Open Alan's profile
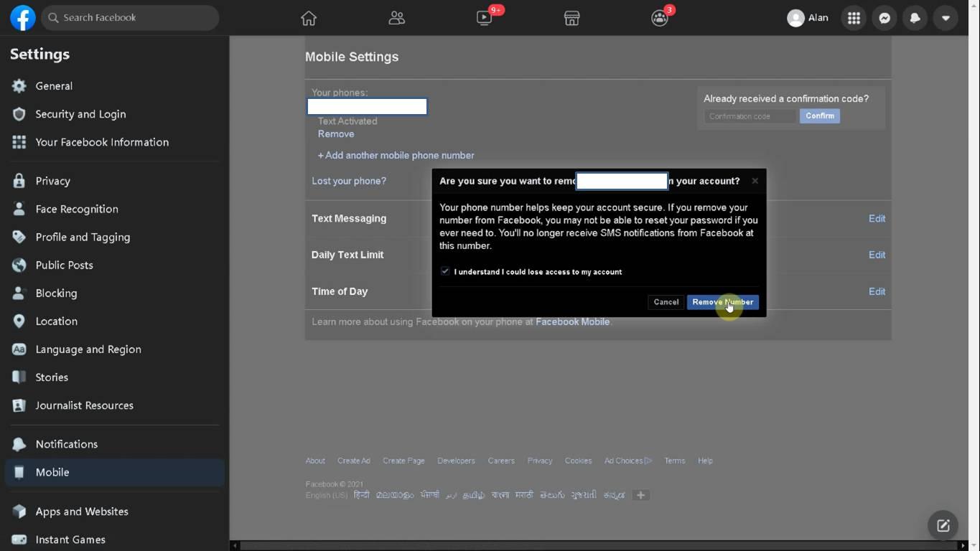The width and height of the screenshot is (980, 551). click(x=808, y=18)
